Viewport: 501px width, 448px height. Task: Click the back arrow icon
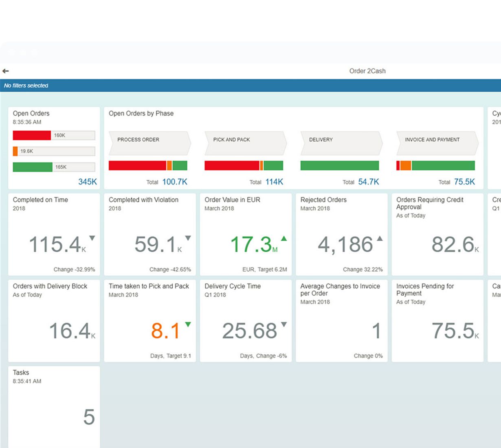(x=6, y=71)
